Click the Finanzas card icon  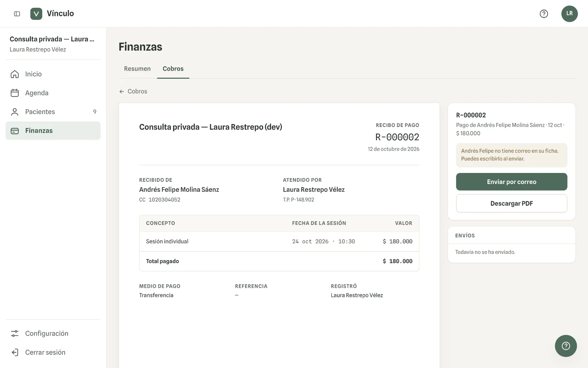(x=15, y=131)
